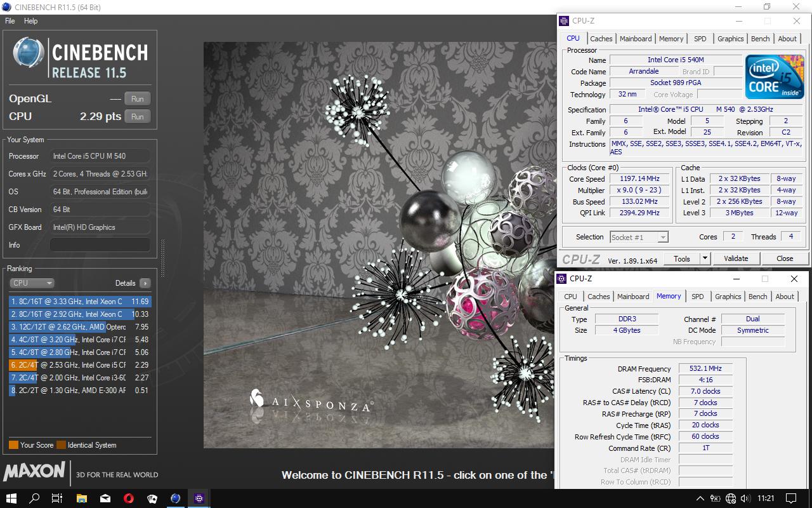Switch to SPD tab in top CPU-Z
The image size is (812, 508).
[700, 39]
